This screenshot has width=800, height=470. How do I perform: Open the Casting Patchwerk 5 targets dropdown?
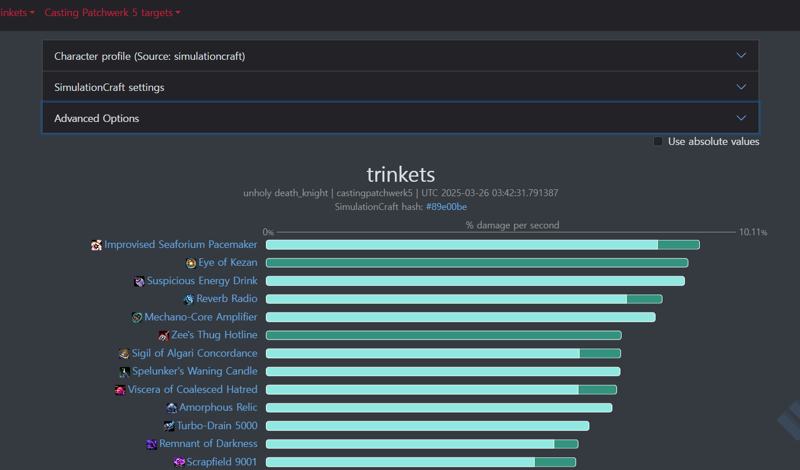(x=112, y=13)
